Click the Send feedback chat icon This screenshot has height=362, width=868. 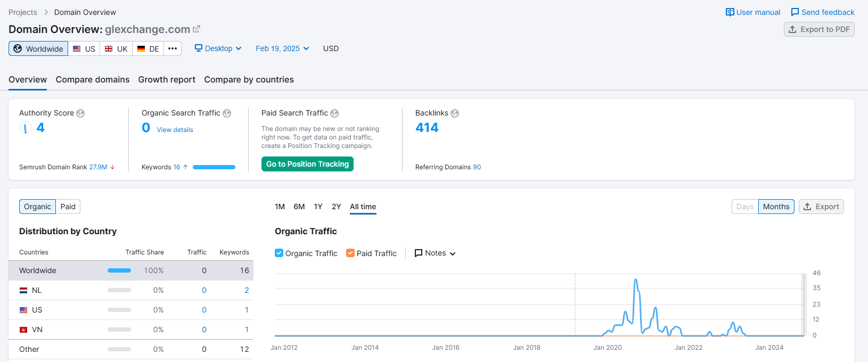(795, 12)
